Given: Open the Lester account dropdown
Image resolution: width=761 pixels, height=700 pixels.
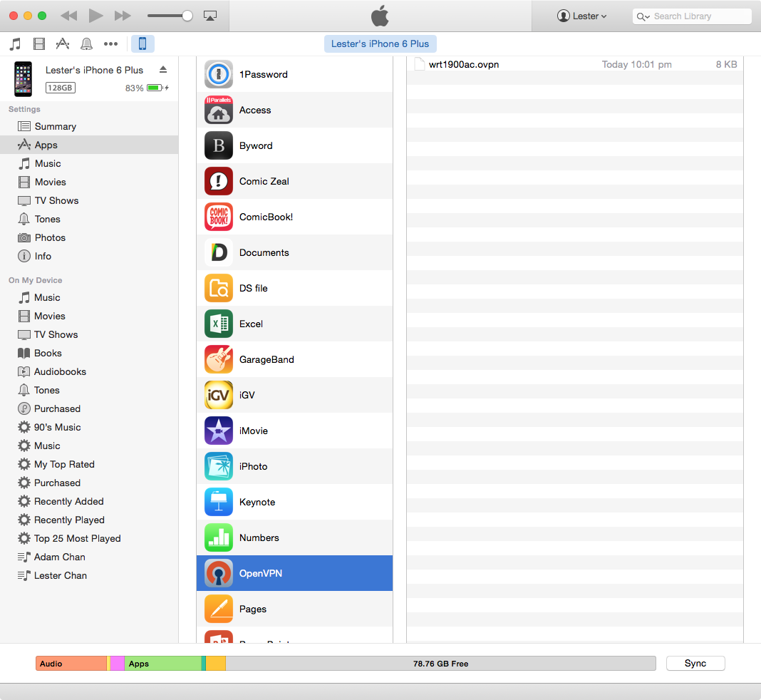Looking at the screenshot, I should point(582,16).
